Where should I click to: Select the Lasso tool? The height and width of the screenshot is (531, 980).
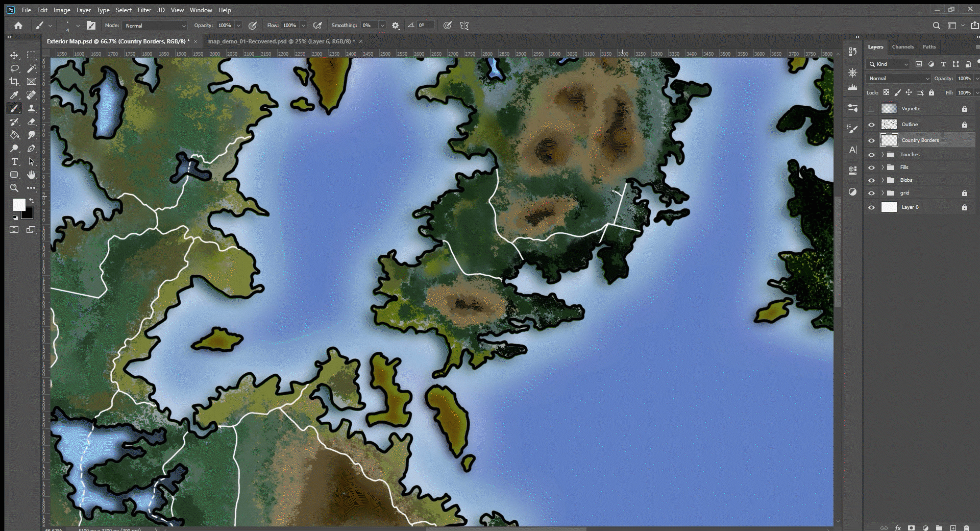pyautogui.click(x=14, y=68)
